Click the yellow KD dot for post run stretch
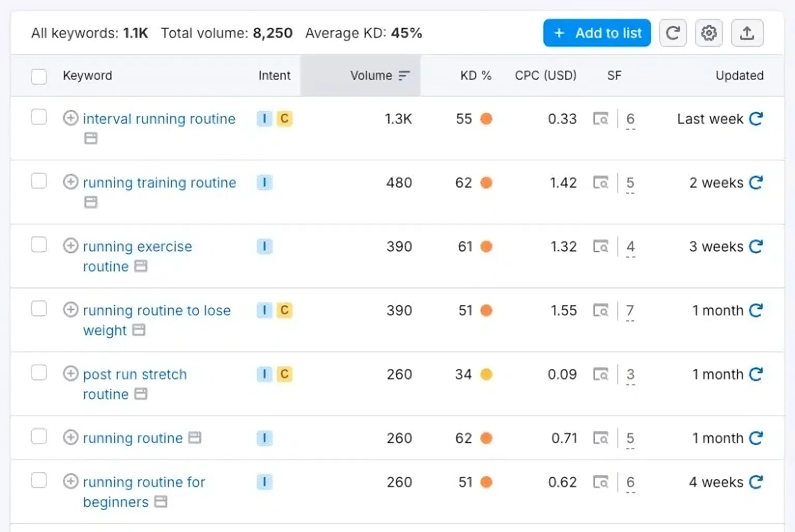The image size is (795, 532). point(486,374)
